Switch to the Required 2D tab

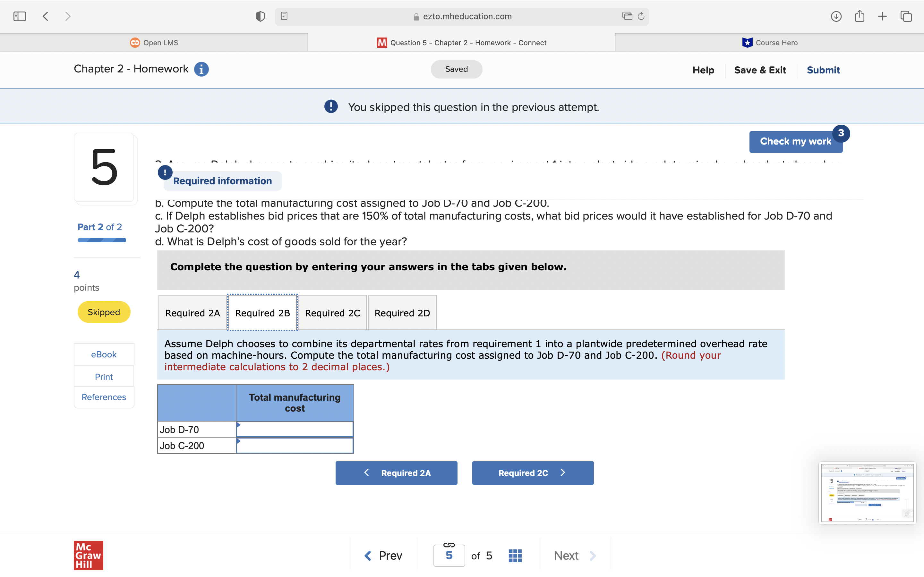(x=402, y=313)
